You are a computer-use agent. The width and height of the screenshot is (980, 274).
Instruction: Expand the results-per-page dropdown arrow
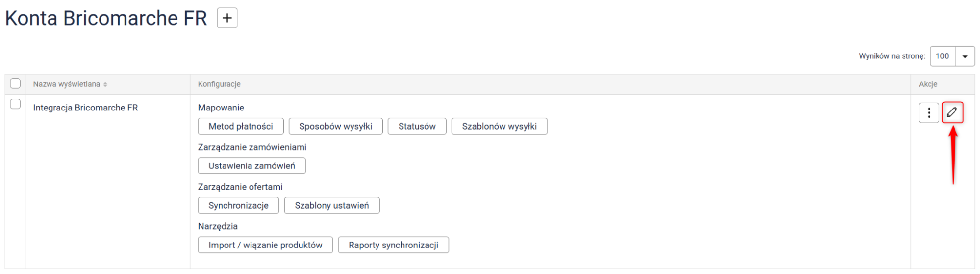click(x=965, y=56)
